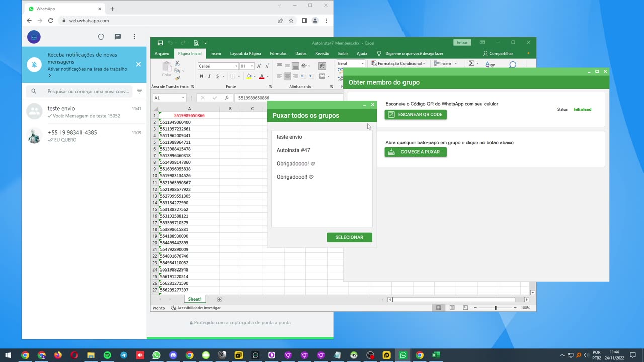Open the Fórmulas ribbon tab

(278, 54)
